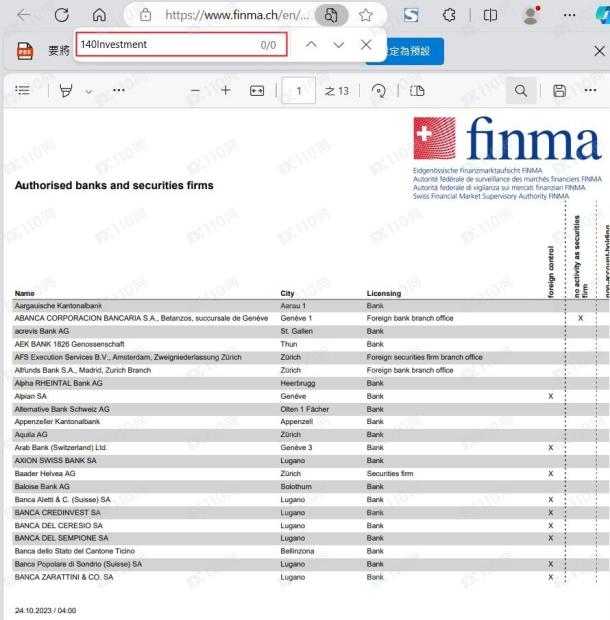Select BANCA ZARATTINI & CO. SA name
The width and height of the screenshot is (610, 620).
coord(64,577)
